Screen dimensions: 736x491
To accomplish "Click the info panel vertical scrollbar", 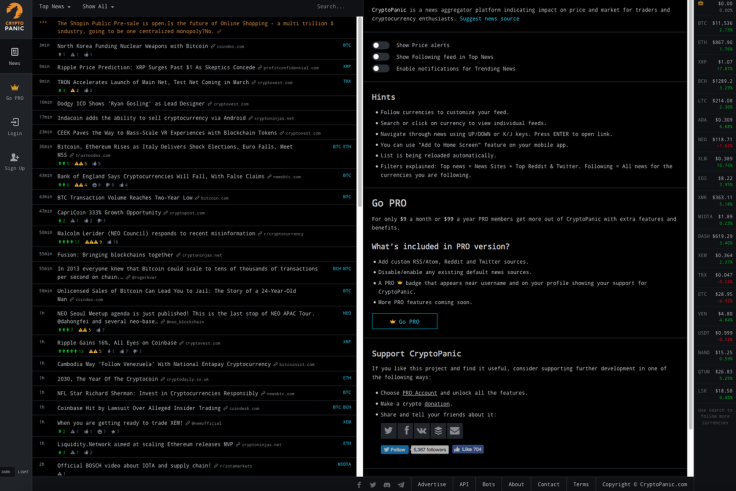I will pos(690,215).
